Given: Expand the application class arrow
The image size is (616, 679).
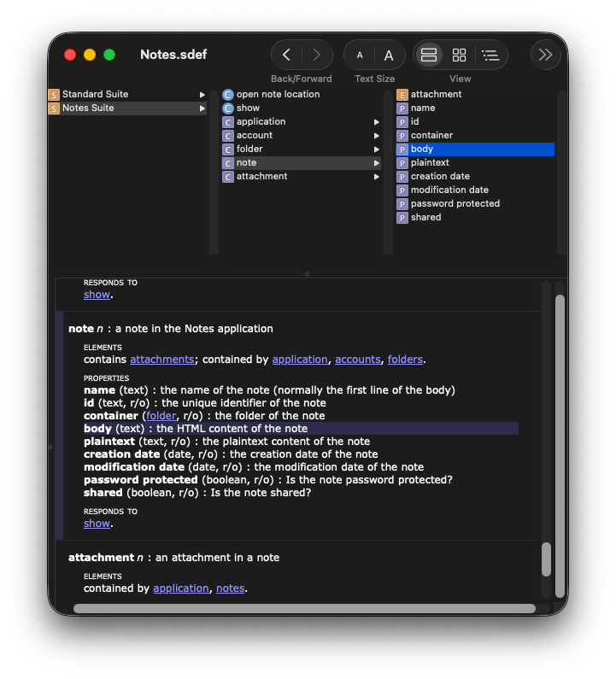Looking at the screenshot, I should pos(377,122).
